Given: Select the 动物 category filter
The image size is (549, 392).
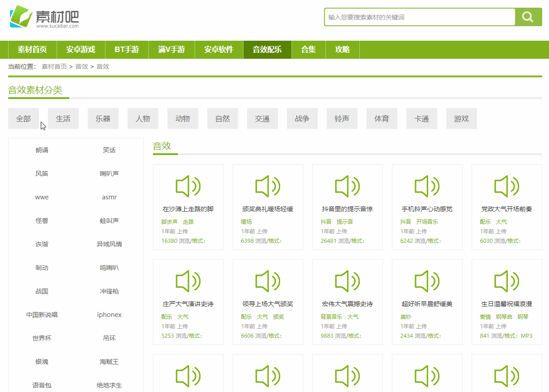Looking at the screenshot, I should pyautogui.click(x=182, y=118).
